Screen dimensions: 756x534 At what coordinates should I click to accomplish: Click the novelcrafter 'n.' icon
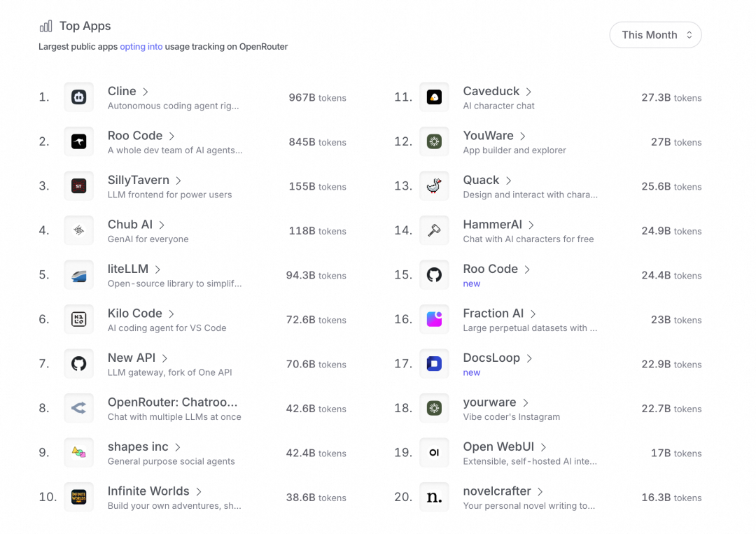[x=434, y=497]
